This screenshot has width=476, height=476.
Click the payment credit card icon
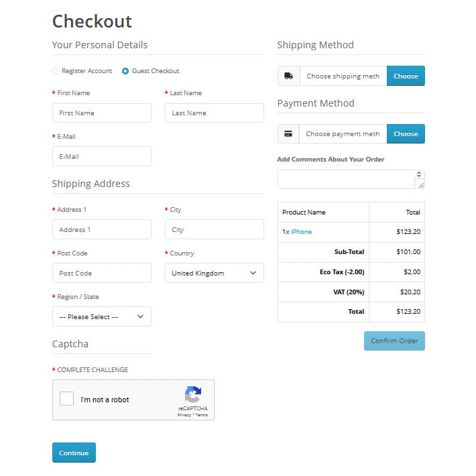288,133
